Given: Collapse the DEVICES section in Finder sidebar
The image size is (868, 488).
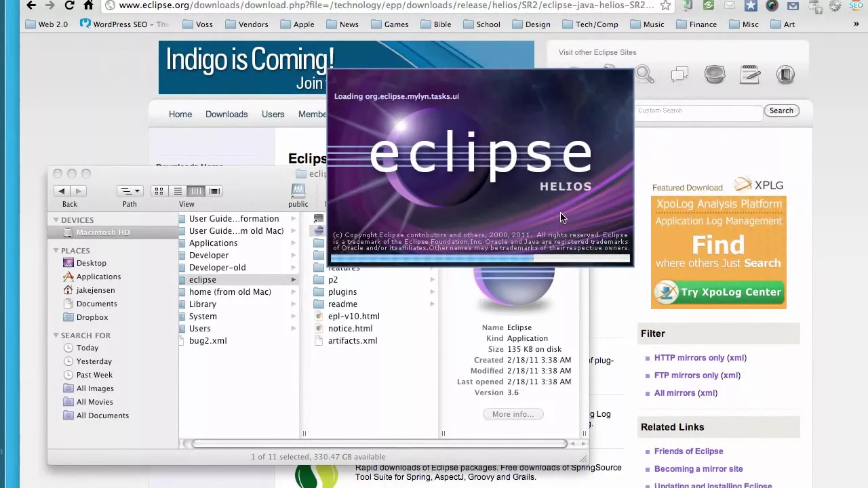Looking at the screenshot, I should coord(56,220).
